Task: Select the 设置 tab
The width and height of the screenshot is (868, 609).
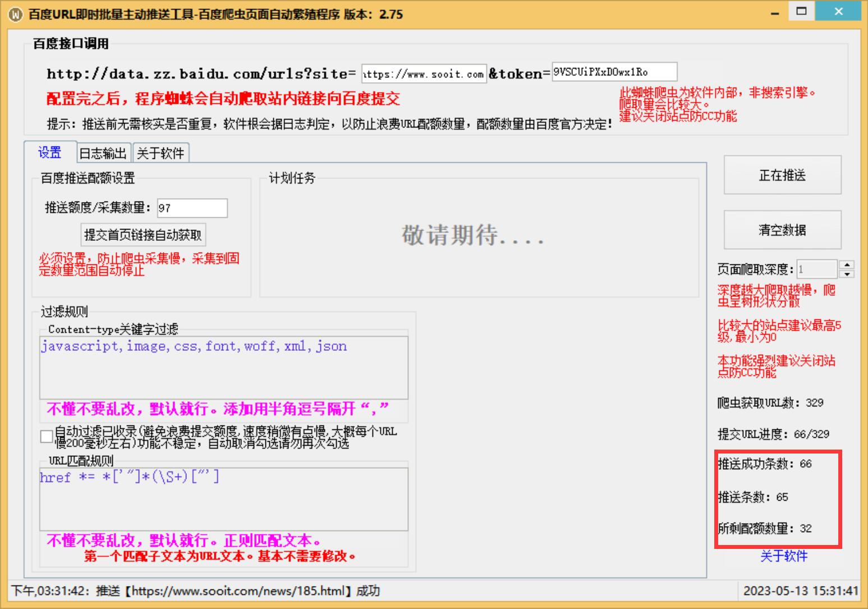Action: pyautogui.click(x=50, y=152)
